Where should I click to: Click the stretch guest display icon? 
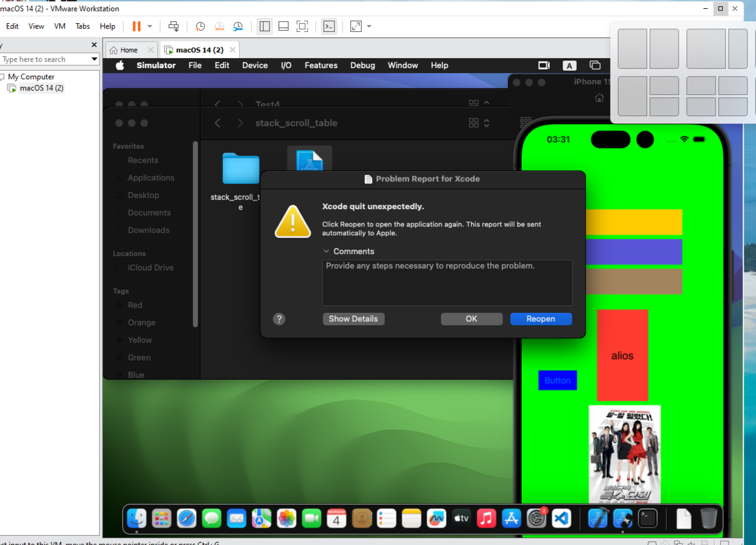[356, 26]
